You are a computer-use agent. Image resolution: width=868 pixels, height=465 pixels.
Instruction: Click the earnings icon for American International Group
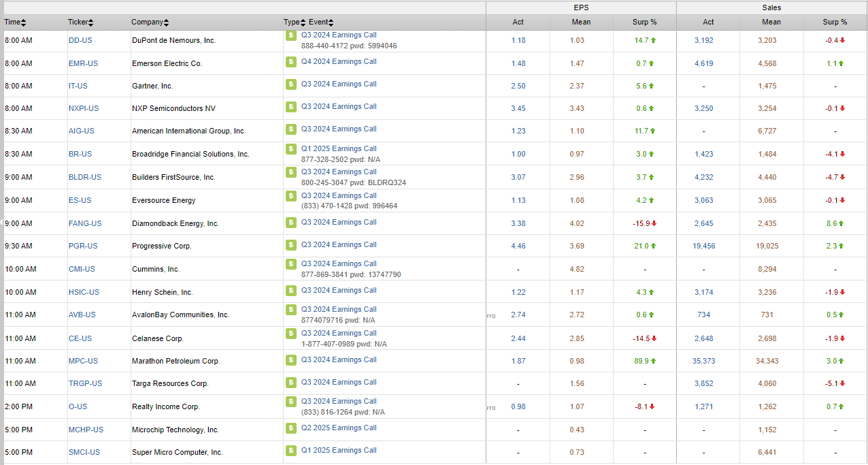[x=290, y=129]
